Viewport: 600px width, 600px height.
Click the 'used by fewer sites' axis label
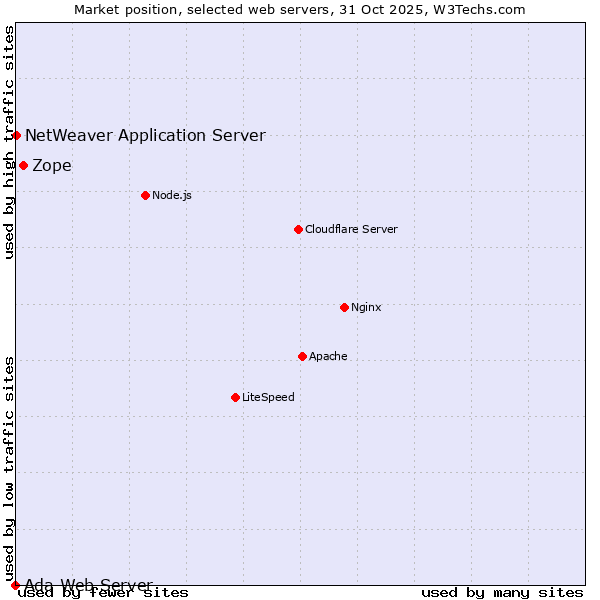click(x=103, y=593)
